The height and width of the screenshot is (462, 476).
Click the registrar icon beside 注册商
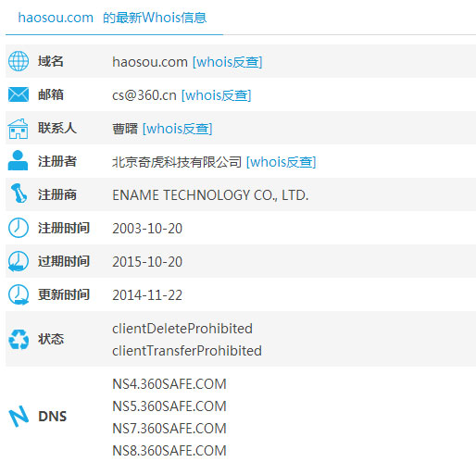19,194
